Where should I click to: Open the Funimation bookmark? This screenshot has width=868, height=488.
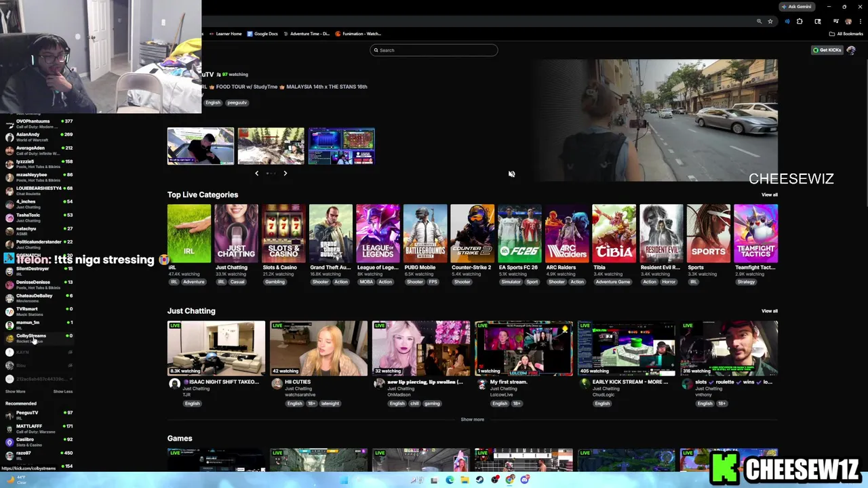pos(358,34)
